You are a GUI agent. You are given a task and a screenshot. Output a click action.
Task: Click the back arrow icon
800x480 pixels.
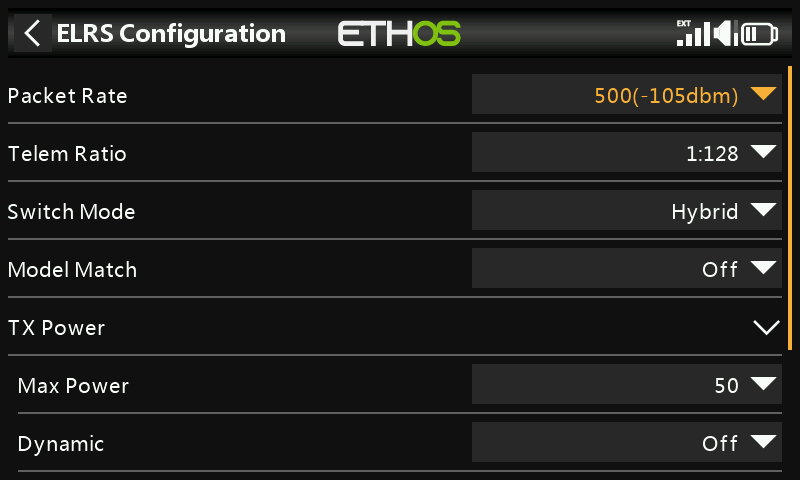(x=33, y=33)
